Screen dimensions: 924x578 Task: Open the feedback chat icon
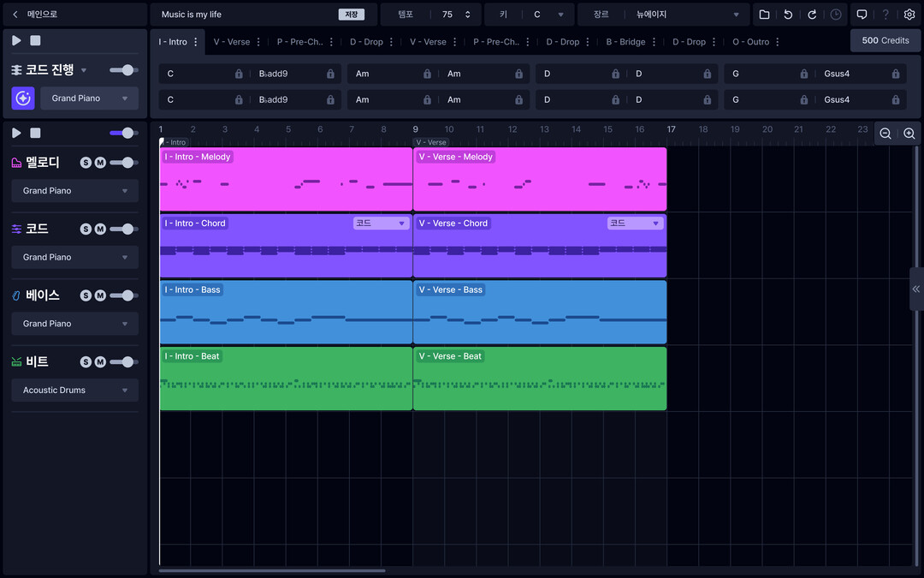[862, 15]
